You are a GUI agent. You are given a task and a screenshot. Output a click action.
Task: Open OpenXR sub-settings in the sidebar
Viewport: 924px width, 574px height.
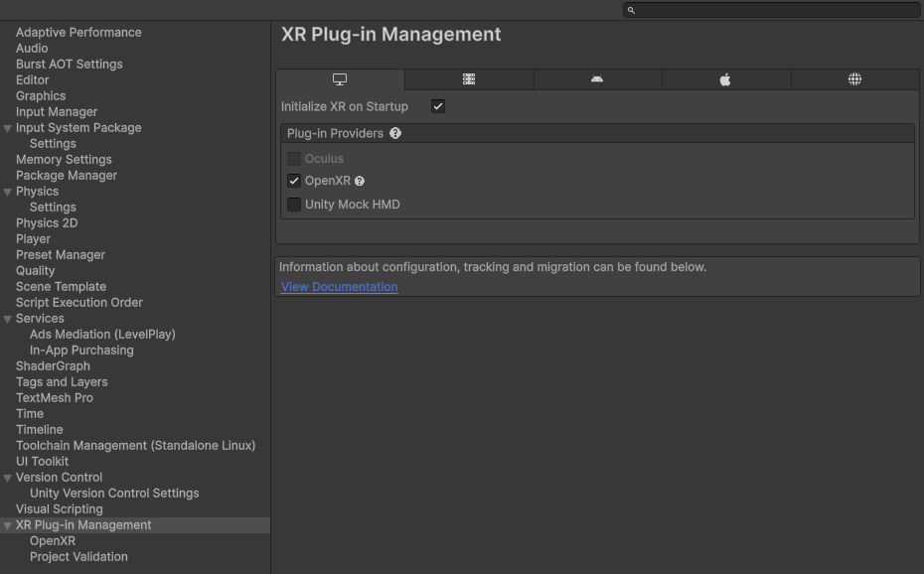53,541
